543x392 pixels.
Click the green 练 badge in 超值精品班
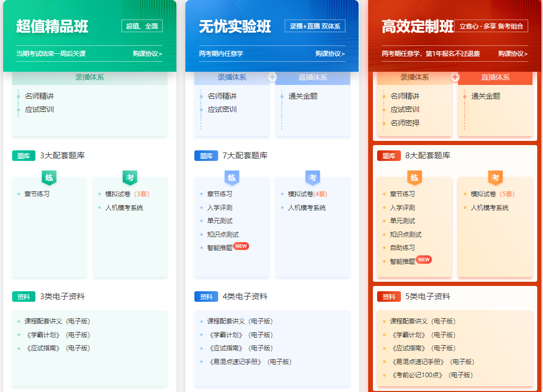[x=49, y=177]
